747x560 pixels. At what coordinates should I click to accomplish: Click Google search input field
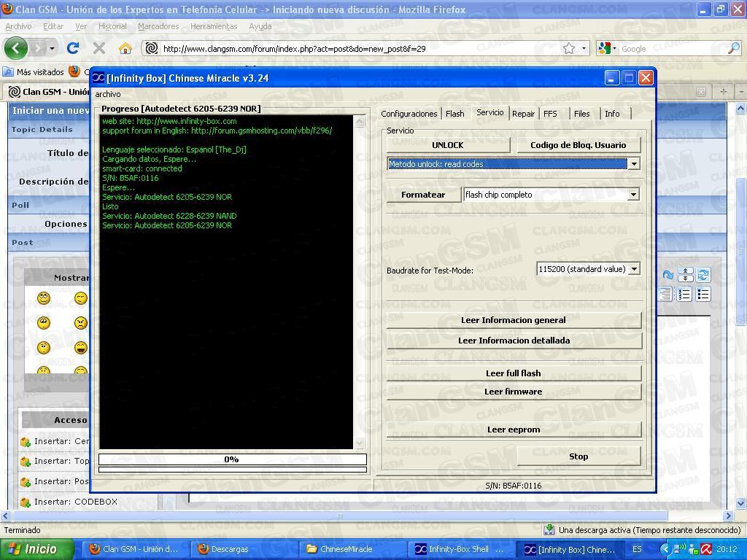pyautogui.click(x=673, y=48)
